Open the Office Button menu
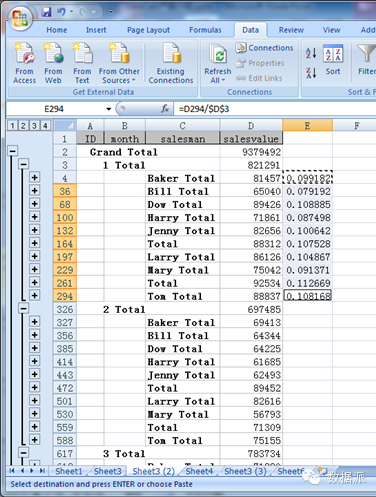This screenshot has width=376, height=497. pos(20,18)
